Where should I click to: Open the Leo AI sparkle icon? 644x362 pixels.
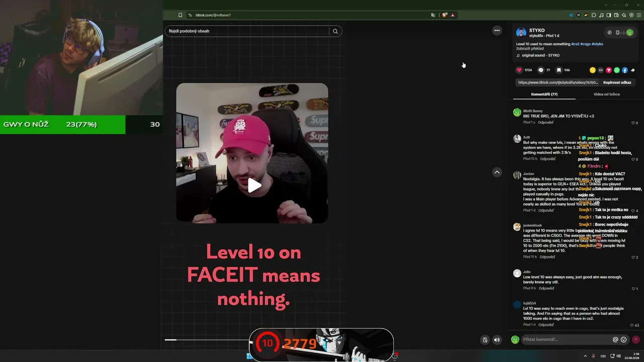click(x=624, y=15)
